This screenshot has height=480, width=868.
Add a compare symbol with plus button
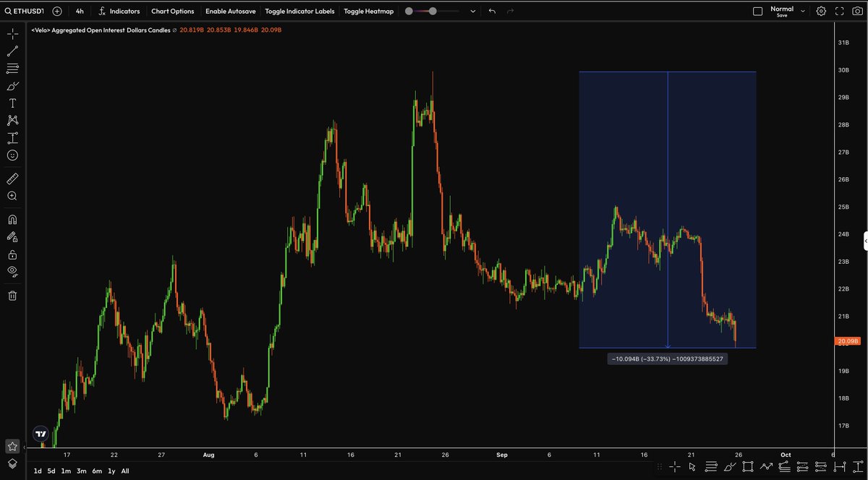coord(57,12)
